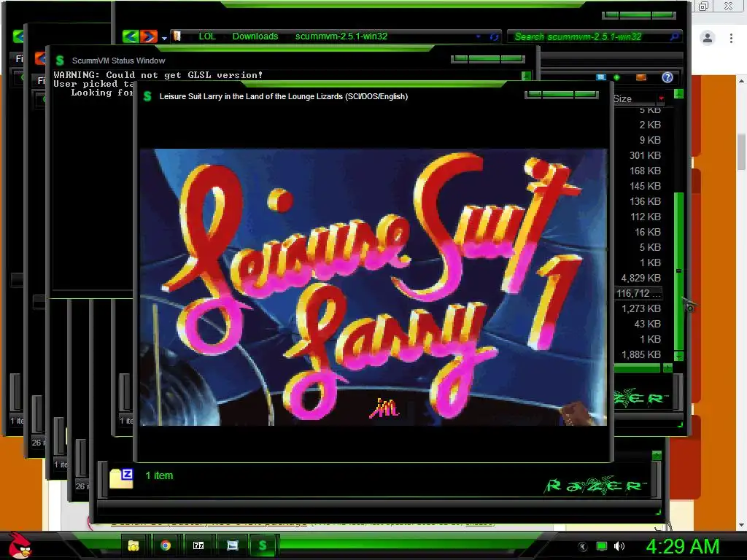Select the highlighted 116,712 size entry
Viewport: 747px width, 560px height.
coord(638,293)
